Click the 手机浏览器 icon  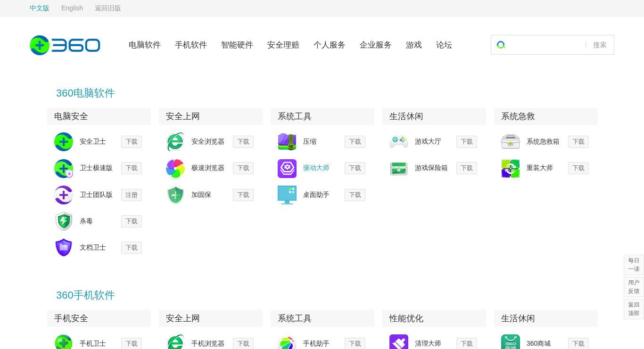175,342
